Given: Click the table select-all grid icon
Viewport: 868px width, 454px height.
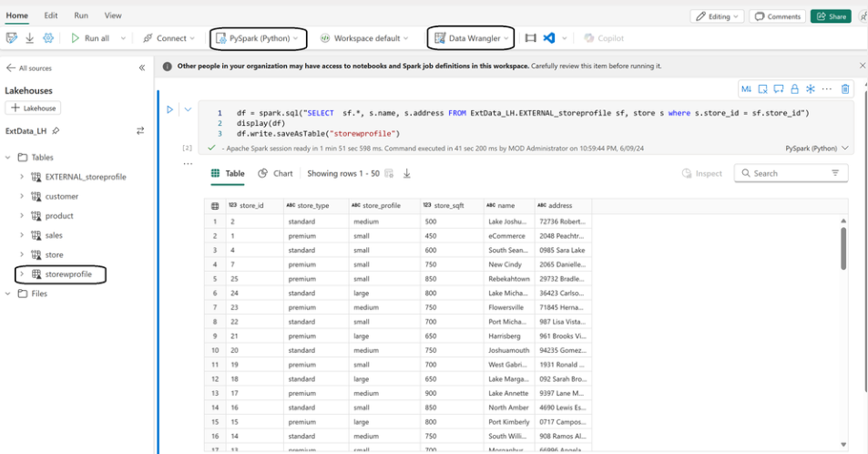Looking at the screenshot, I should 215,206.
